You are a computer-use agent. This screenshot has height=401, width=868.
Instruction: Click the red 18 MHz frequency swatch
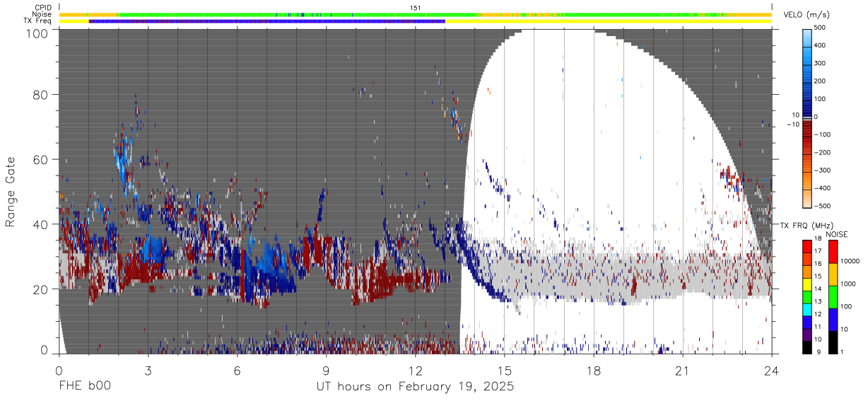pos(808,245)
